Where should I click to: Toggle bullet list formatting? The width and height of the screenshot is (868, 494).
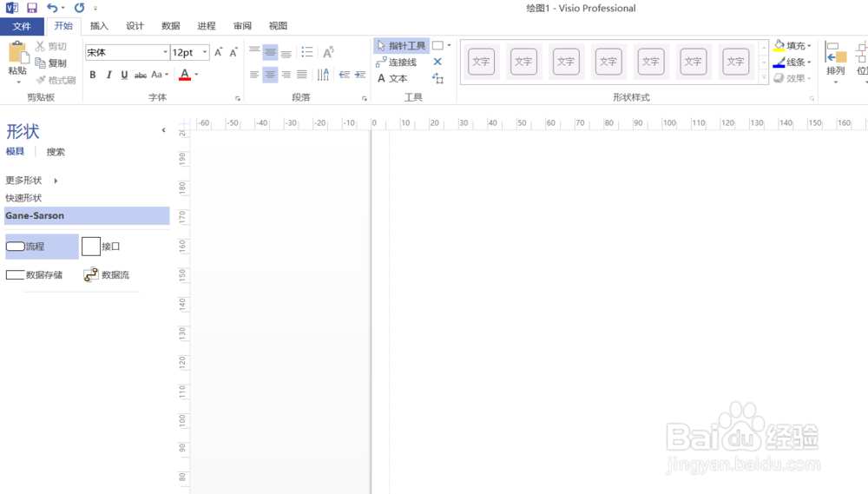pos(307,52)
